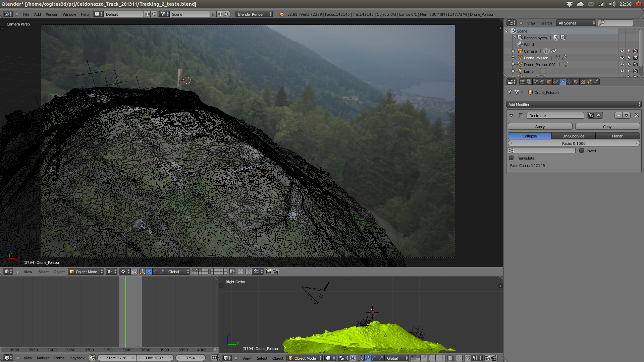Adjust the Decimate Ratio slider
Viewport: 644px width, 362px height.
pyautogui.click(x=574, y=143)
